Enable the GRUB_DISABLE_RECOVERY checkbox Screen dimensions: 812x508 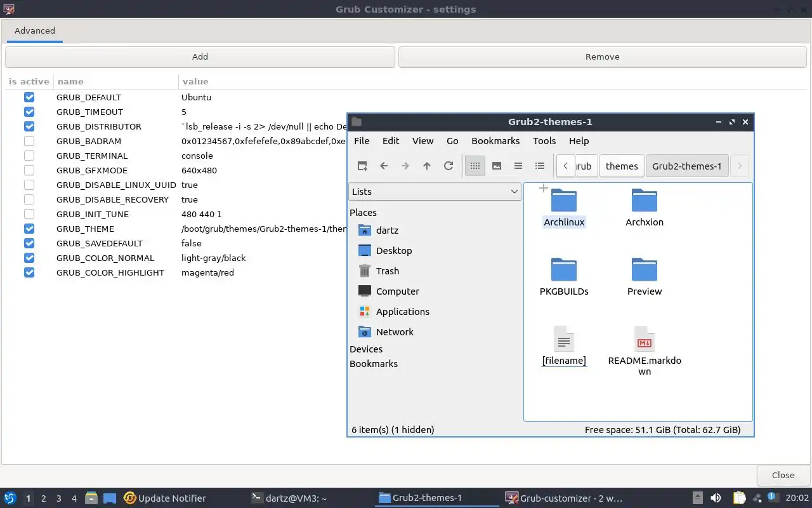tap(29, 199)
